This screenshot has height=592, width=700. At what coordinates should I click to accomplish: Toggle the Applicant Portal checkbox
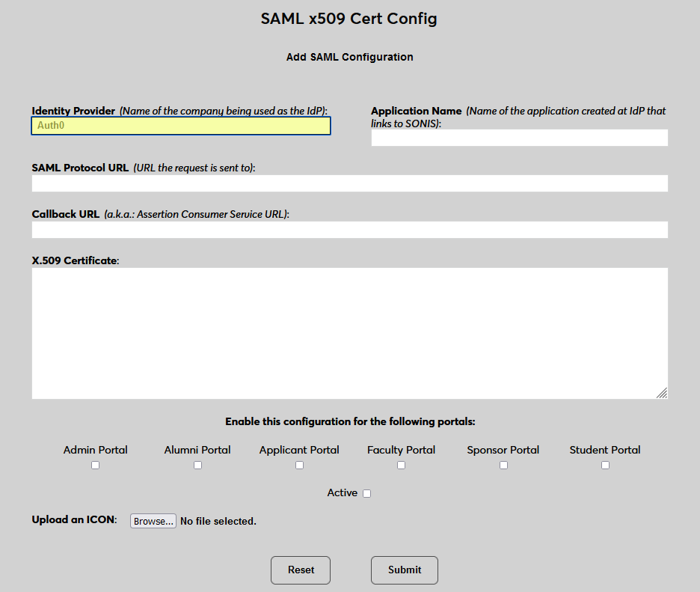[299, 465]
